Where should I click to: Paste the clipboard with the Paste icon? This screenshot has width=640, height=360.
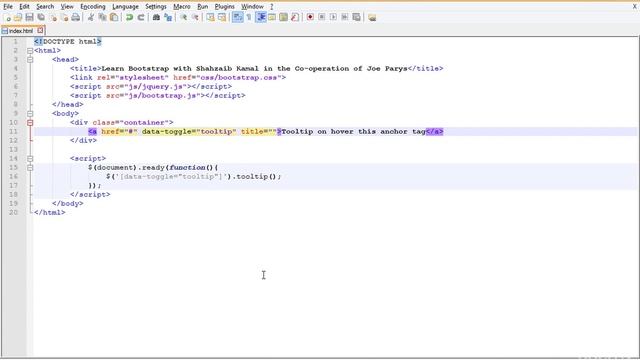(114, 18)
